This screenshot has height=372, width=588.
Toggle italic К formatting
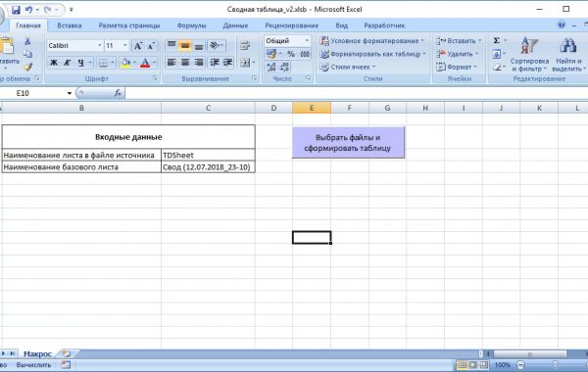coord(67,63)
